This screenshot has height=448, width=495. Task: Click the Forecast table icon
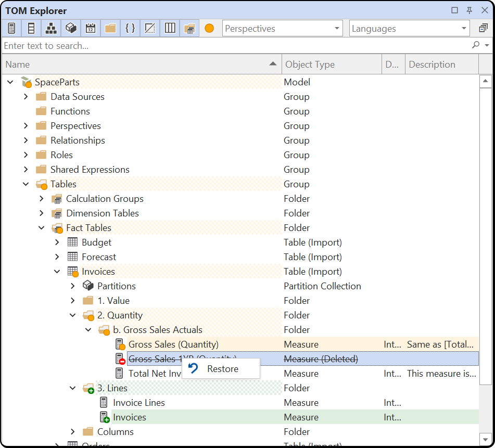pyautogui.click(x=72, y=257)
